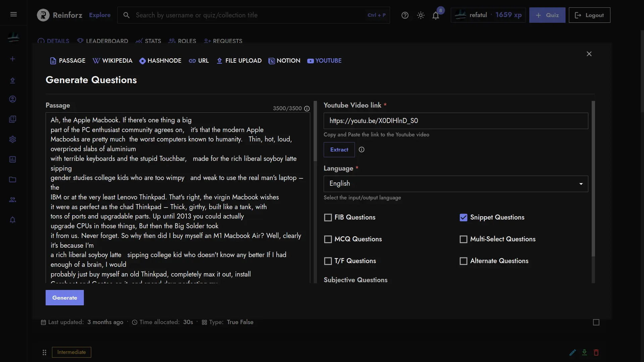Click the Logout button
The height and width of the screenshot is (362, 644).
pyautogui.click(x=589, y=15)
